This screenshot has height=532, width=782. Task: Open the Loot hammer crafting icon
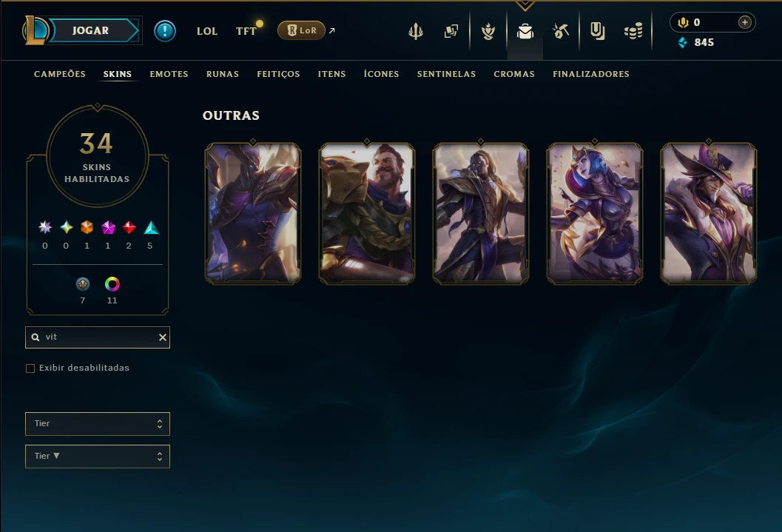click(x=561, y=31)
